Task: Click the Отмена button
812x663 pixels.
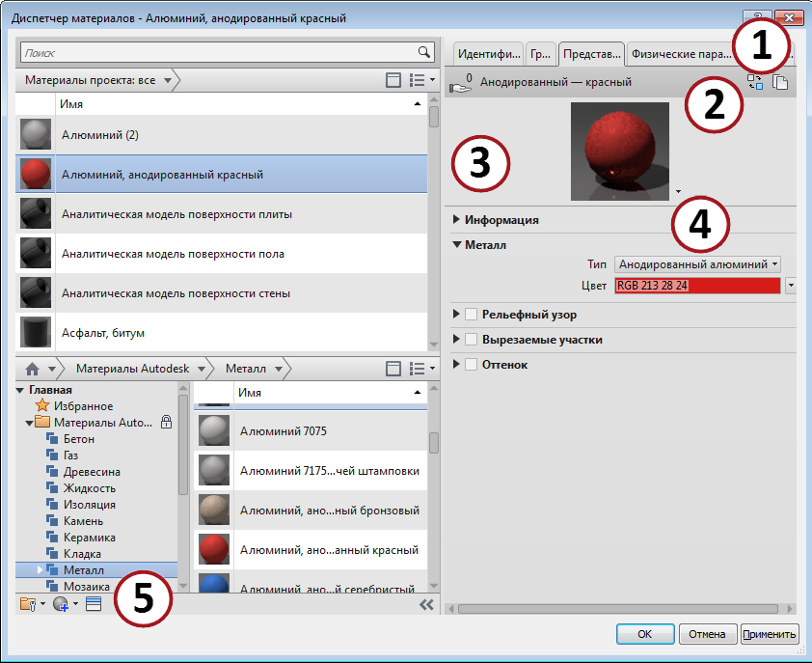Action: coord(707,633)
